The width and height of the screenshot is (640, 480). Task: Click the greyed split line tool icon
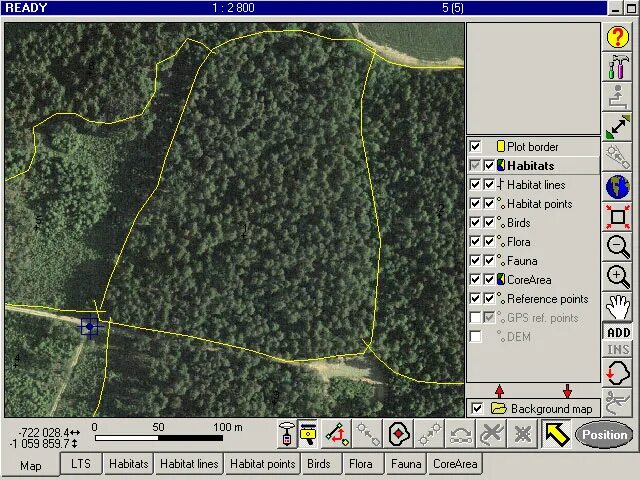(x=618, y=402)
